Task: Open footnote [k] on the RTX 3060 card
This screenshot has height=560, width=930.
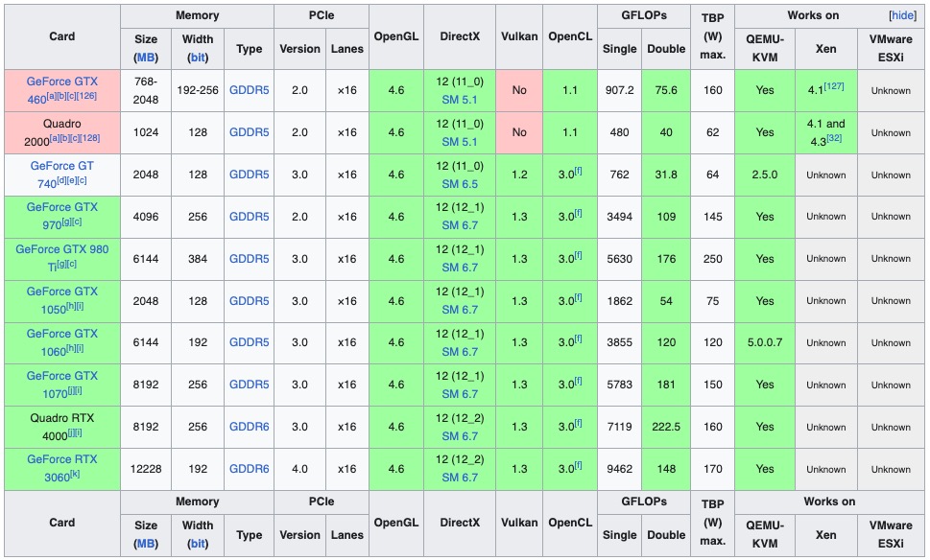Action: pos(75,474)
